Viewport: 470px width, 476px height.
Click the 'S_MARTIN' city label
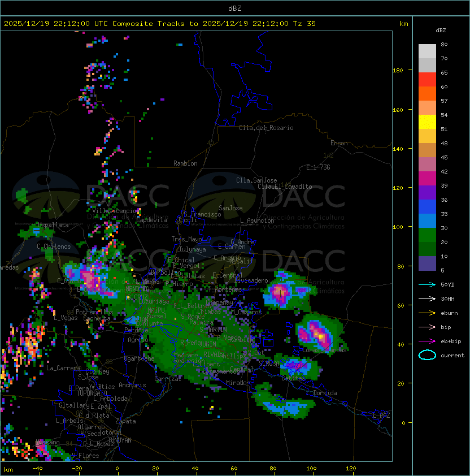pos(213,330)
